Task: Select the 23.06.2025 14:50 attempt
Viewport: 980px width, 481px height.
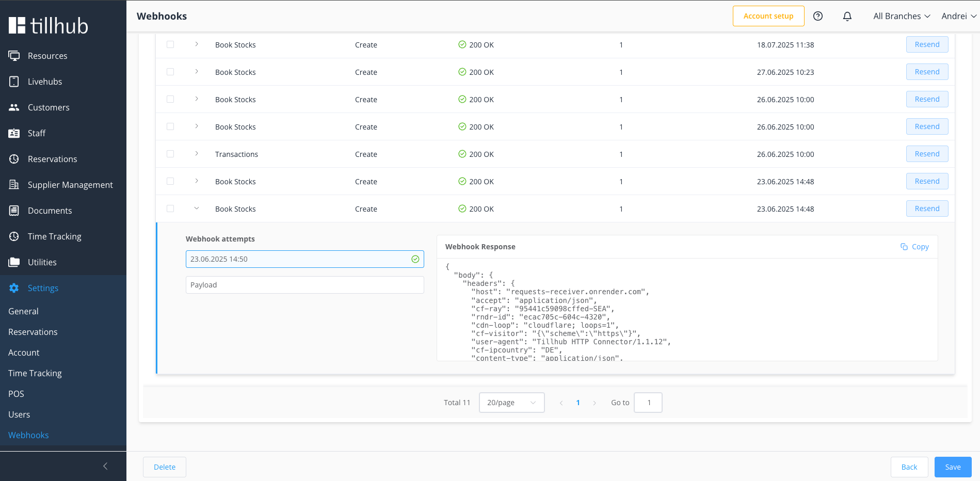Action: (305, 259)
